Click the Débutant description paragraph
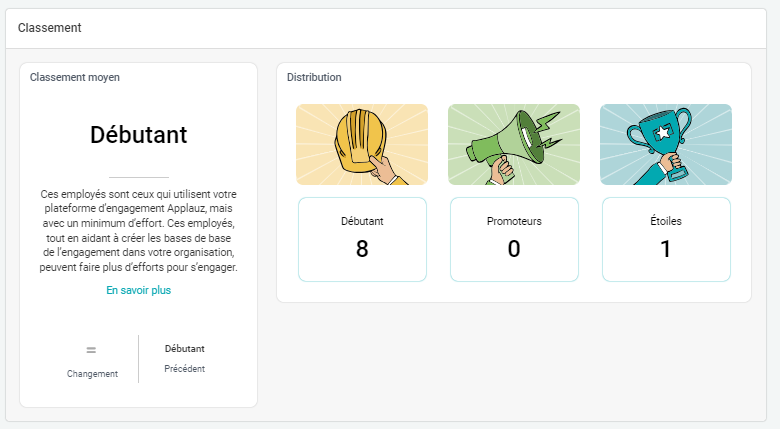 pyautogui.click(x=138, y=230)
